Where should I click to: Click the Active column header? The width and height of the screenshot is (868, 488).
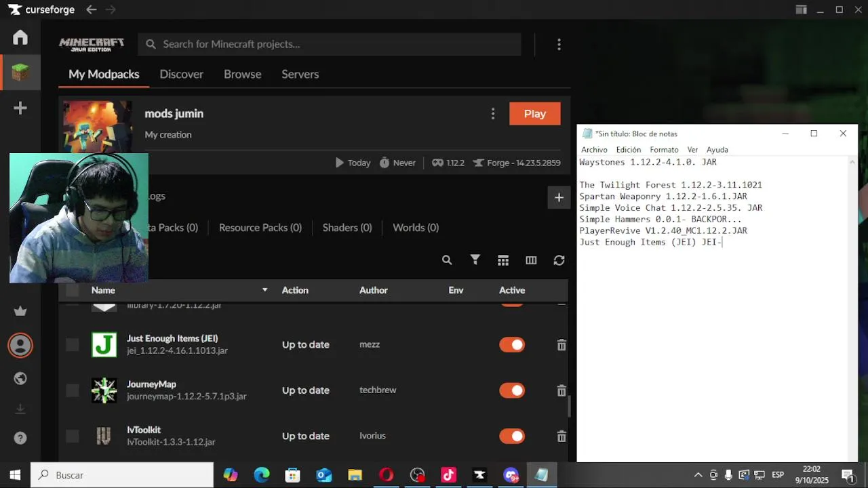pos(512,290)
